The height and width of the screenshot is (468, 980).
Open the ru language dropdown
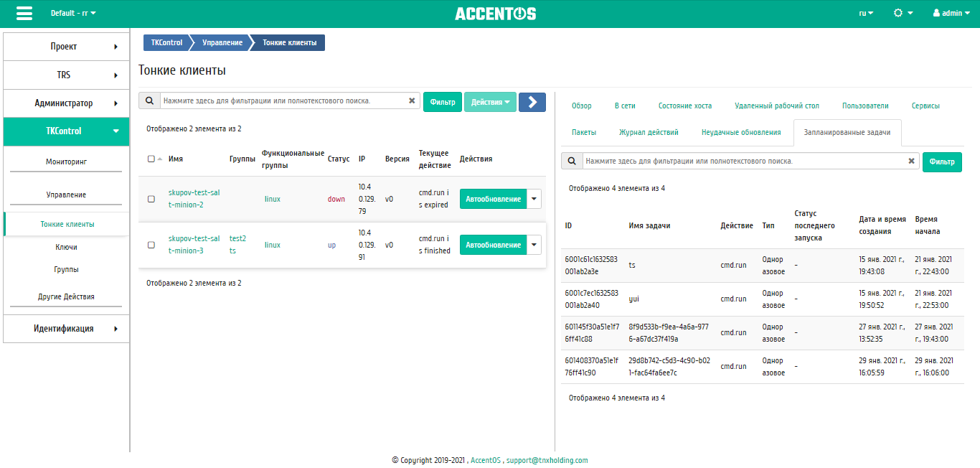(x=866, y=14)
